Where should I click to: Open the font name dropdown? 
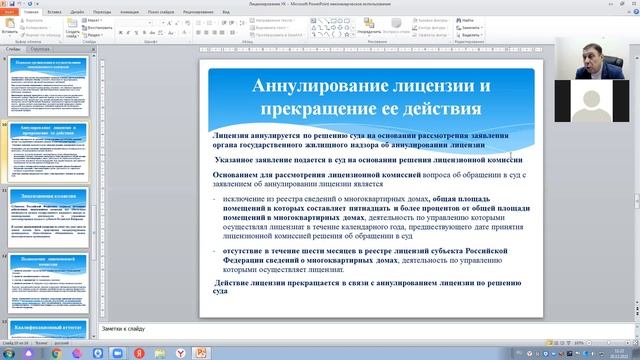(x=150, y=23)
